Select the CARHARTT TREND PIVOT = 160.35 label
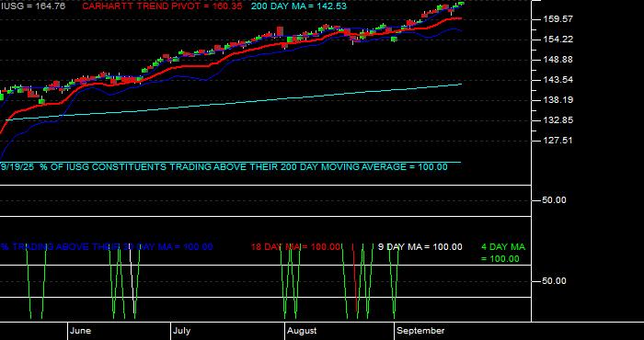This screenshot has width=644, height=340. tap(162, 6)
